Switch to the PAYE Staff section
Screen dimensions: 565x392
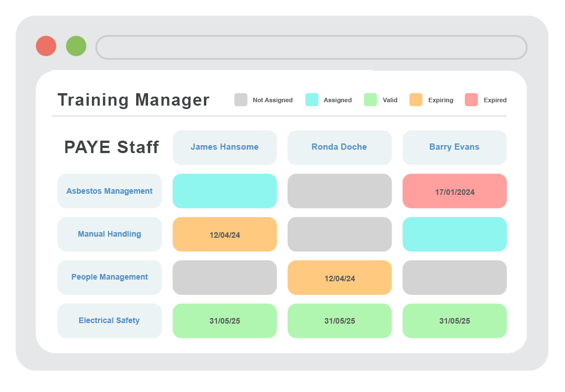click(111, 147)
